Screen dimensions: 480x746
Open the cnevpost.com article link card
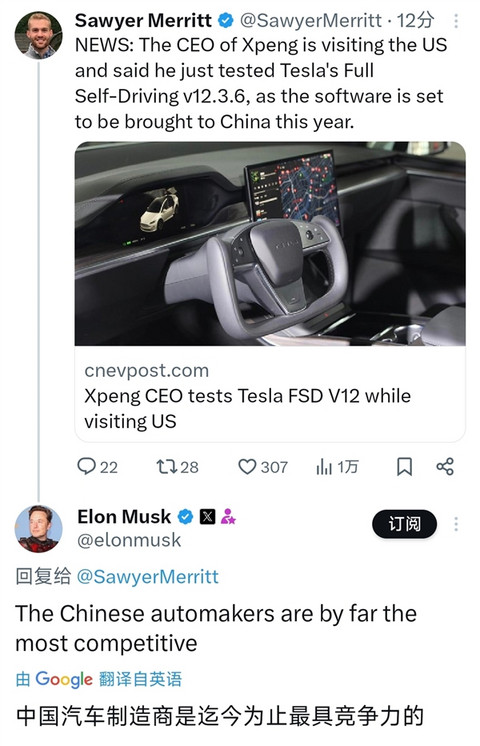270,396
